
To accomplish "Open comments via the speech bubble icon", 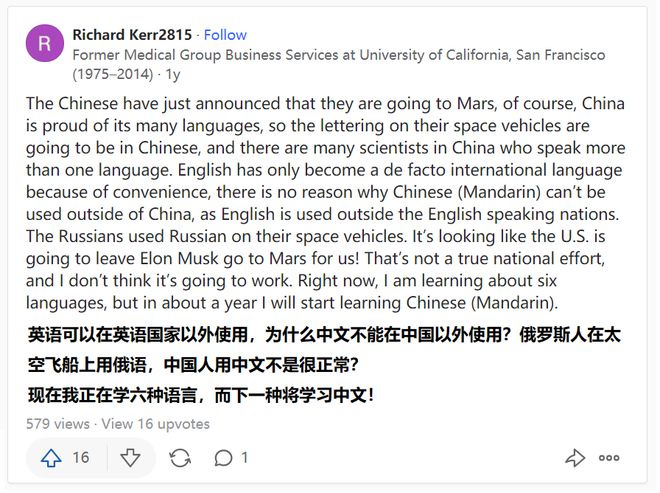I will pyautogui.click(x=223, y=458).
